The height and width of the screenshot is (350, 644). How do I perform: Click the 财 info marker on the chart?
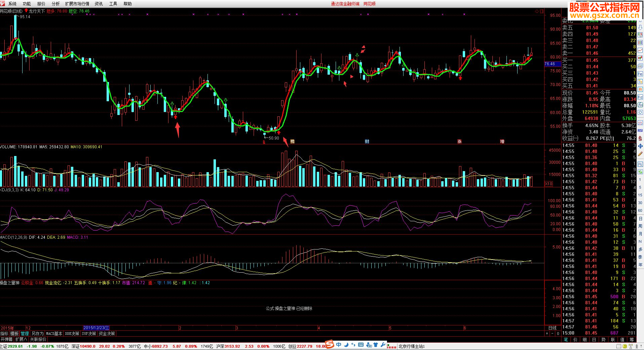(367, 142)
